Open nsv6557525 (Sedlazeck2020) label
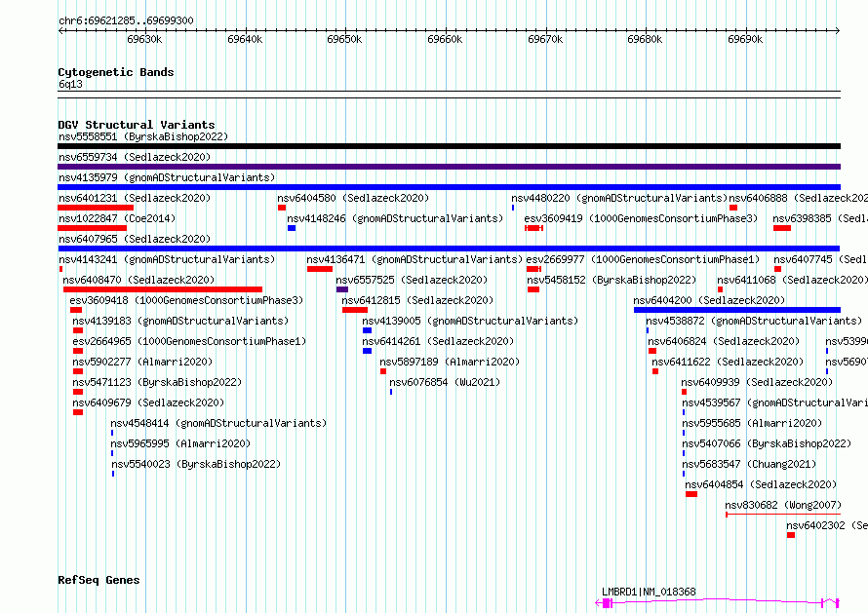The width and height of the screenshot is (868, 613). click(x=412, y=280)
